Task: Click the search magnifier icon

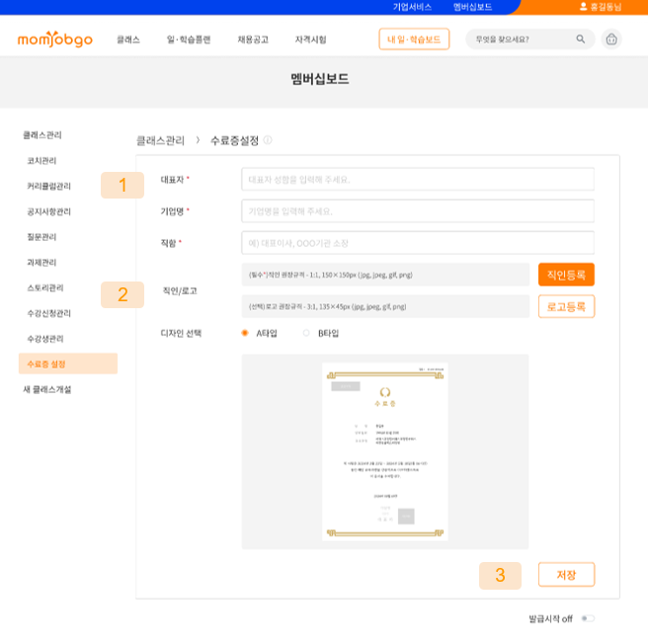Action: [x=580, y=40]
